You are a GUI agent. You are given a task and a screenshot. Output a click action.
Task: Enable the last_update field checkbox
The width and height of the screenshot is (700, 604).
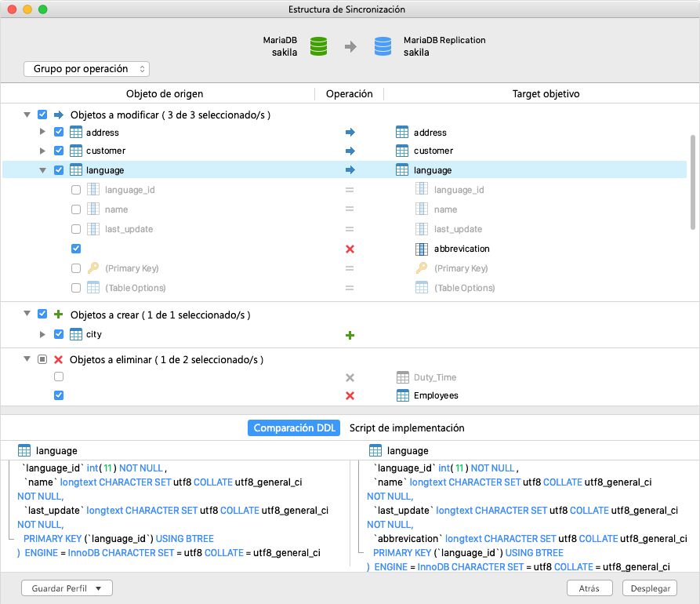tap(76, 228)
